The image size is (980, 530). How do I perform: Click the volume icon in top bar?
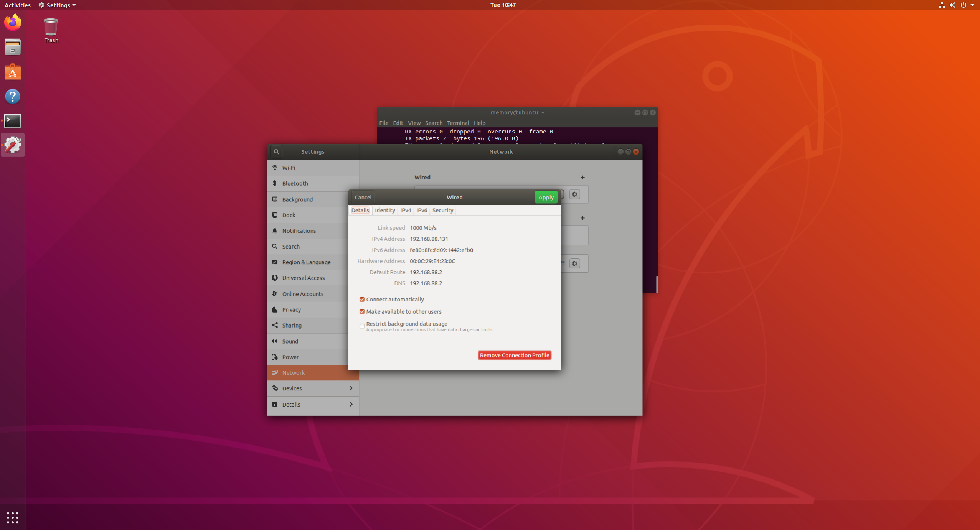point(952,5)
